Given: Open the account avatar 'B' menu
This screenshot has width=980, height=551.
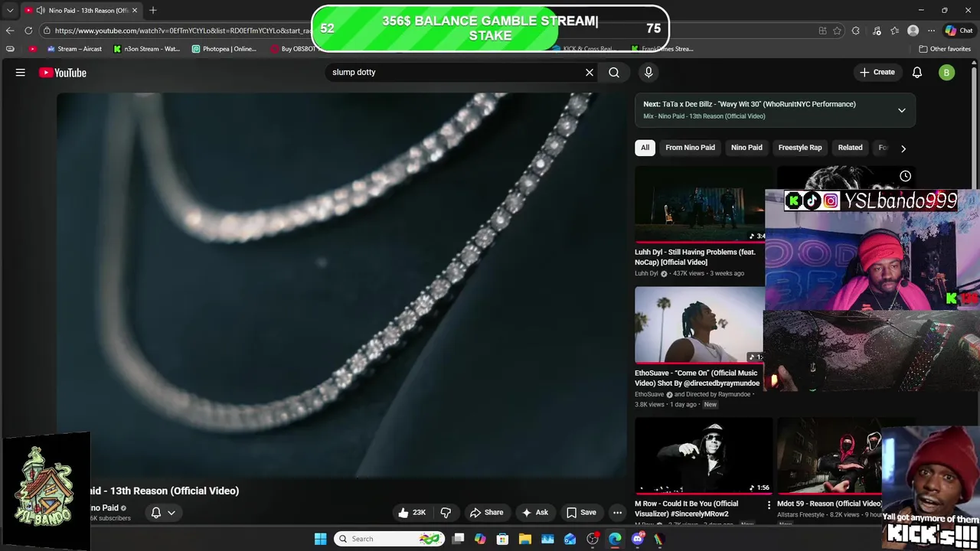Looking at the screenshot, I should coord(947,73).
